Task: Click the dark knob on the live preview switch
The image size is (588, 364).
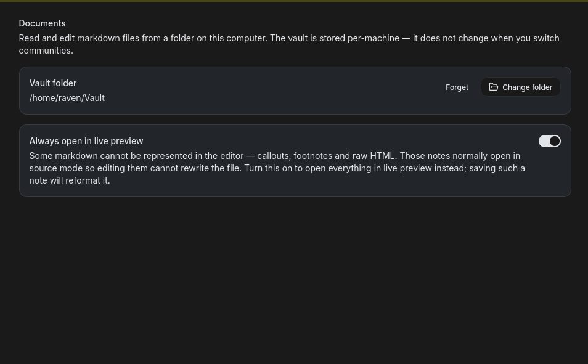Action: pos(555,141)
